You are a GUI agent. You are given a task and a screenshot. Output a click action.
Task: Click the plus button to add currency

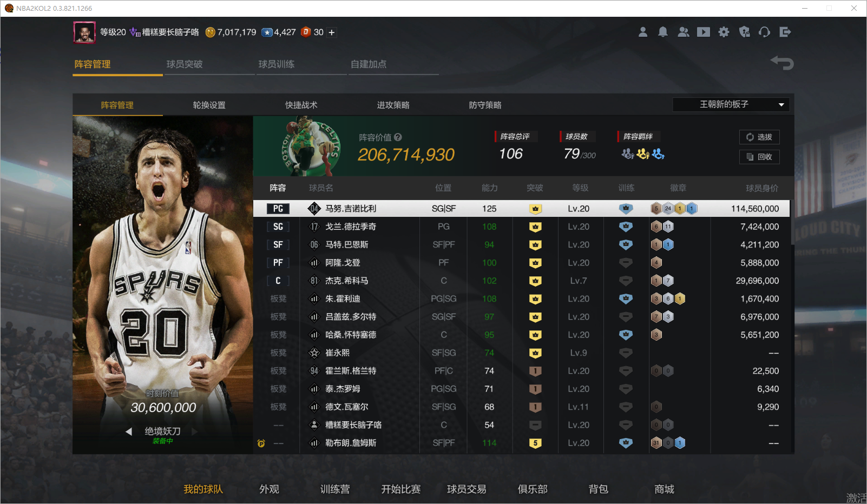point(332,32)
